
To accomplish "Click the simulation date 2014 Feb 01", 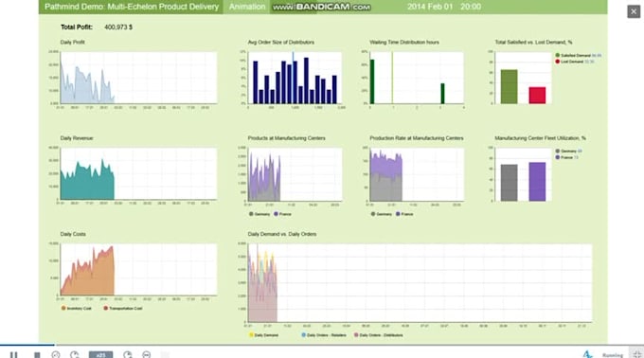I will pyautogui.click(x=430, y=7).
